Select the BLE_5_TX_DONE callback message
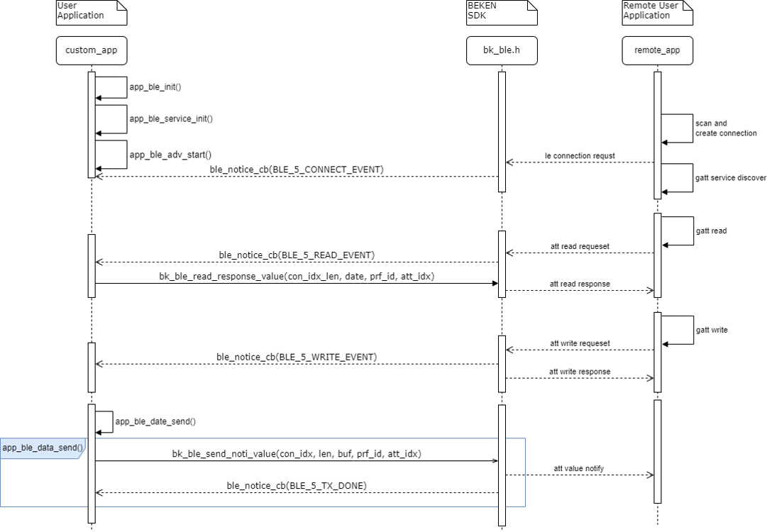Image resolution: width=767 pixels, height=532 pixels. [297, 485]
